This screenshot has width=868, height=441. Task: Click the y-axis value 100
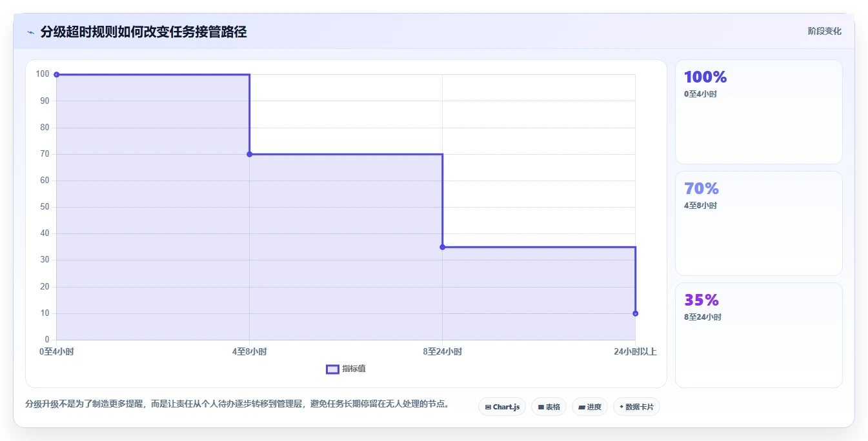pyautogui.click(x=43, y=74)
